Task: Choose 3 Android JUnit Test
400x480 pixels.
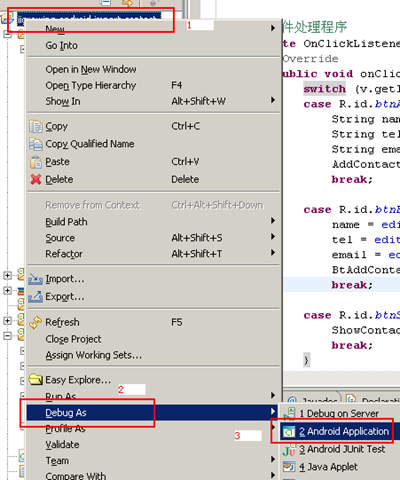Action: tap(340, 449)
